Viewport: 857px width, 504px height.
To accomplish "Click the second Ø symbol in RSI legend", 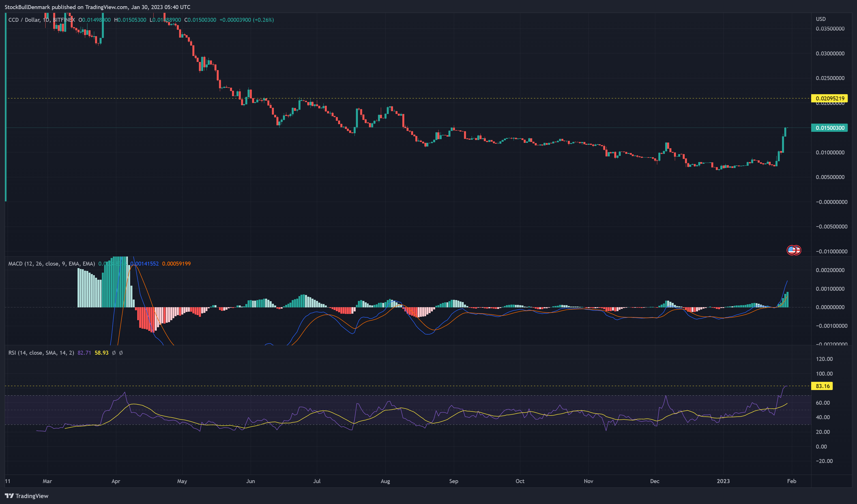I will [121, 353].
